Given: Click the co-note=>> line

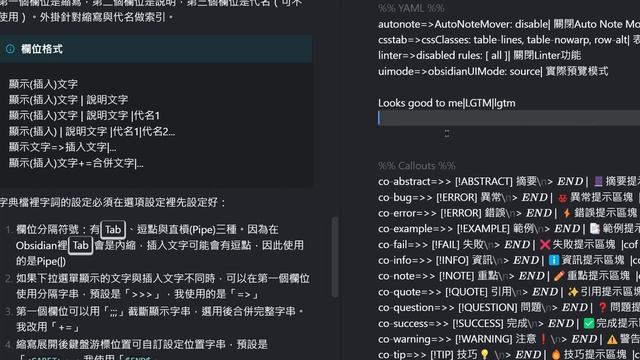Looking at the screenshot, I should [x=509, y=276].
